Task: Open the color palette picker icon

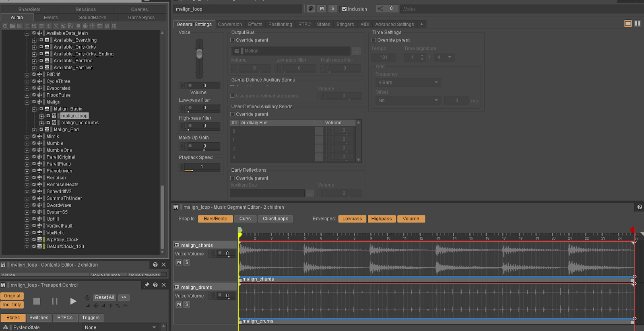Action: 311,9
